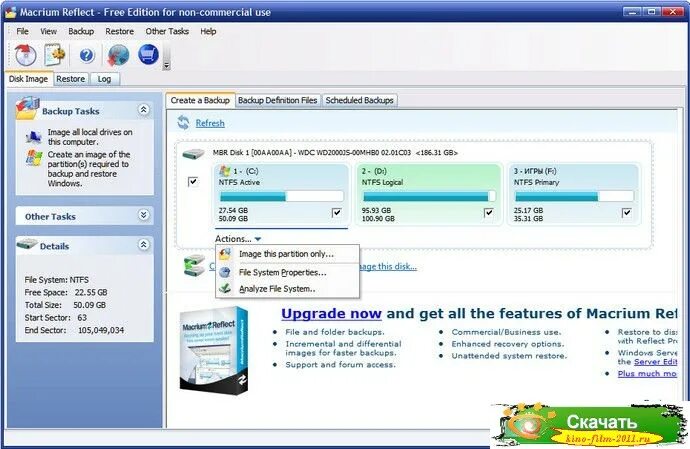Open help with the question mark icon

pyautogui.click(x=87, y=55)
